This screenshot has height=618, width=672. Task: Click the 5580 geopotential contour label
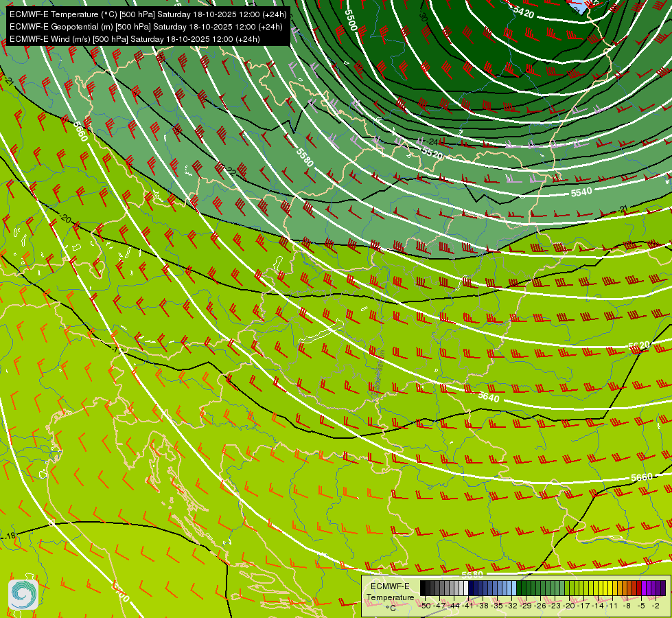(x=305, y=157)
